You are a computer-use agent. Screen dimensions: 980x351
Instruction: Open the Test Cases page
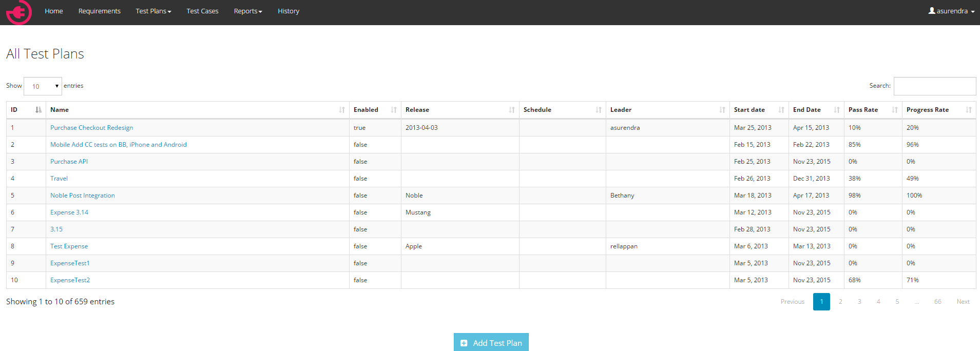[x=203, y=11]
